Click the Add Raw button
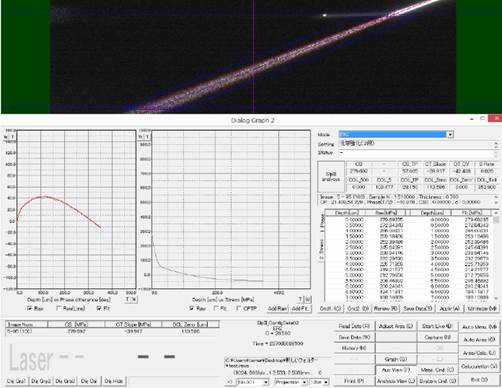Viewport: 502px width, 388px height. click(277, 309)
